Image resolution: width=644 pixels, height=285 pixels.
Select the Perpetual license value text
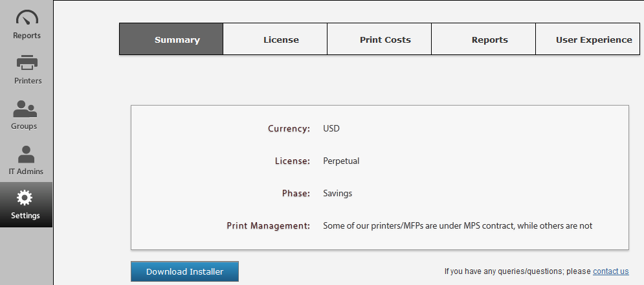point(341,161)
